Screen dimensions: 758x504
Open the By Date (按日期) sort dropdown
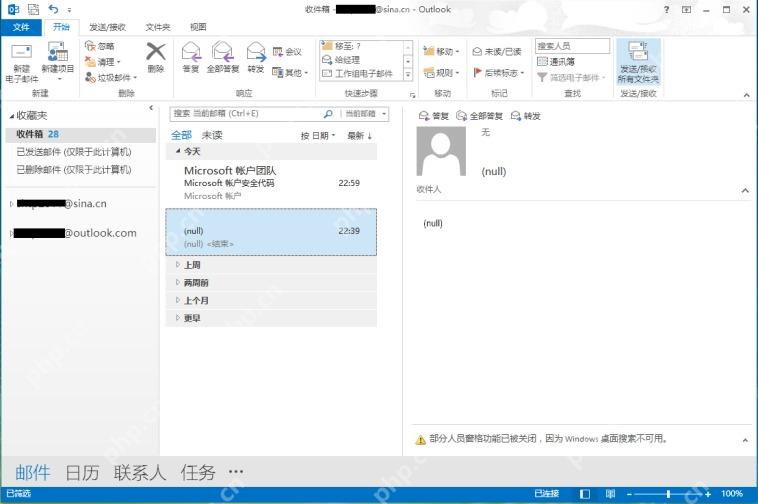tap(318, 136)
